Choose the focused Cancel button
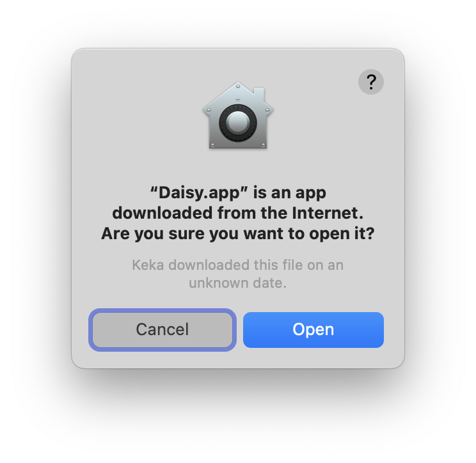Screen dimensions: 476x463 pyautogui.click(x=163, y=330)
